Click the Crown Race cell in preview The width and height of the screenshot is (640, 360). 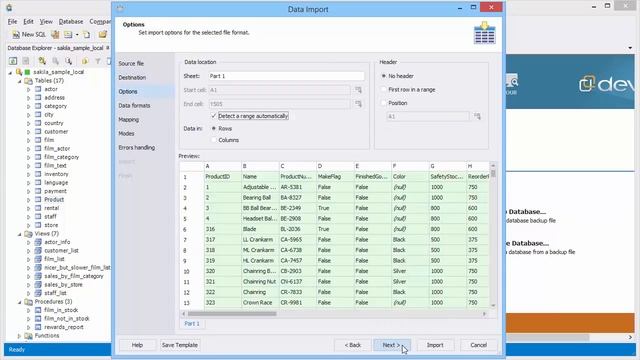click(260, 303)
